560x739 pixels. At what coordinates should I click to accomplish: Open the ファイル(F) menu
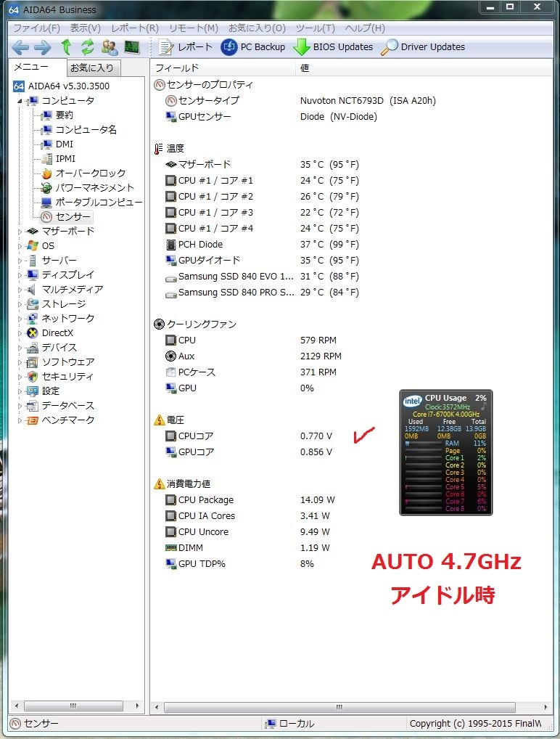36,28
